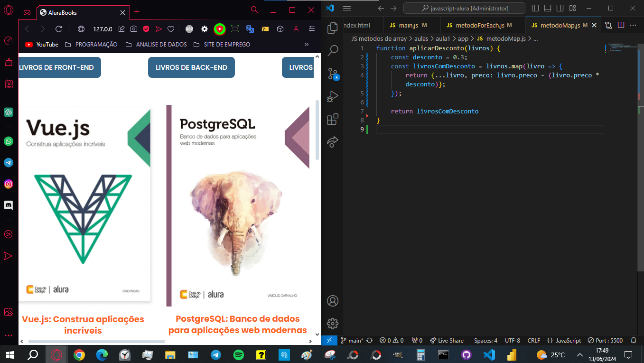This screenshot has height=363, width=644.
Task: Click 127.0.0 address bar
Action: point(103,29)
